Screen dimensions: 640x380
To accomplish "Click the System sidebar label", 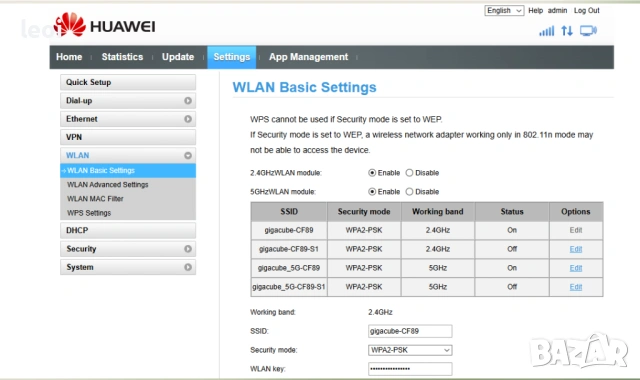I will (x=80, y=267).
